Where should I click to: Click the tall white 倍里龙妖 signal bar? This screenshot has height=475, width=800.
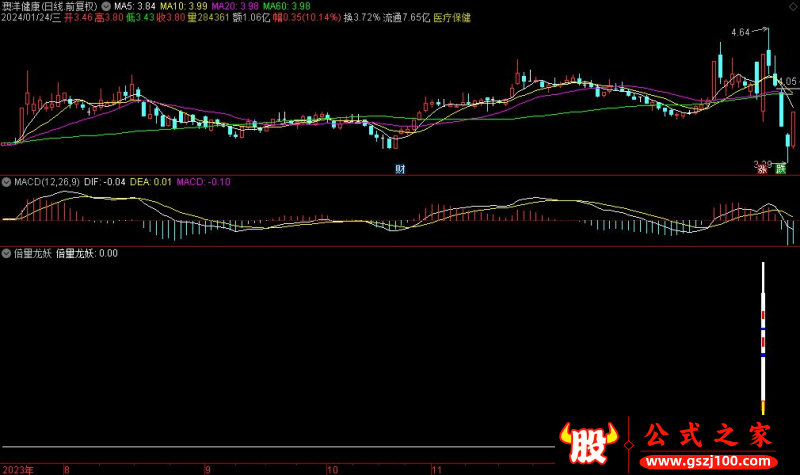point(763,338)
